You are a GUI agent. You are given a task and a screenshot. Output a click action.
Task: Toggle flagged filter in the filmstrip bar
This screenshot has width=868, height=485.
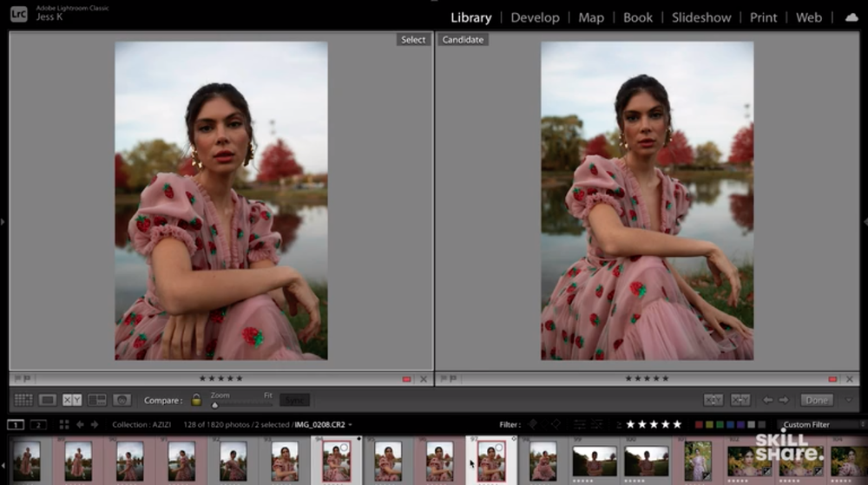pyautogui.click(x=533, y=424)
